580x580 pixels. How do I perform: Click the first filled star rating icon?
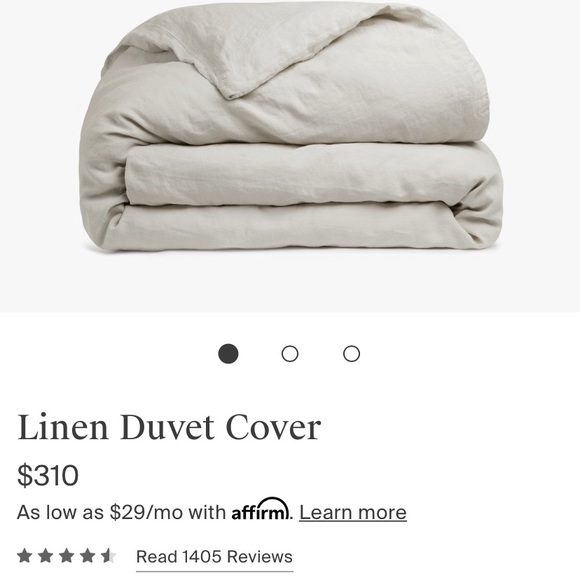[24, 556]
